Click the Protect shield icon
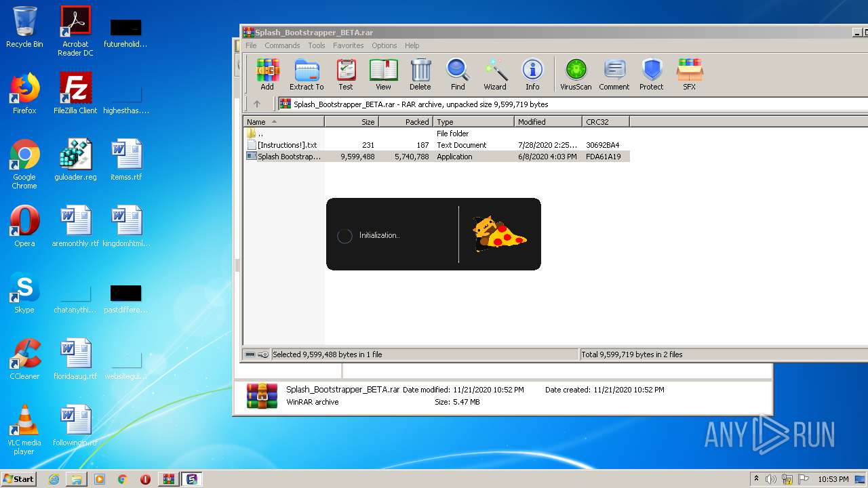The height and width of the screenshot is (488, 868). click(x=652, y=75)
